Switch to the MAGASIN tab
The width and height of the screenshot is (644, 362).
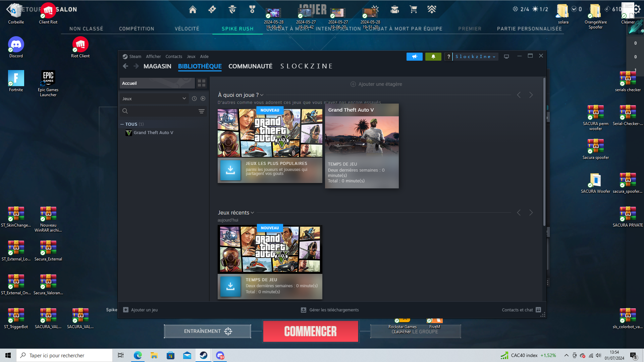[x=157, y=66]
